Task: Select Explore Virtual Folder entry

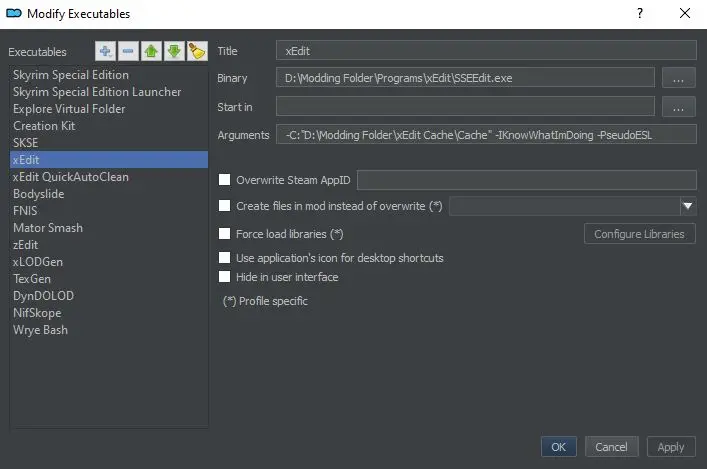Action: (109, 109)
